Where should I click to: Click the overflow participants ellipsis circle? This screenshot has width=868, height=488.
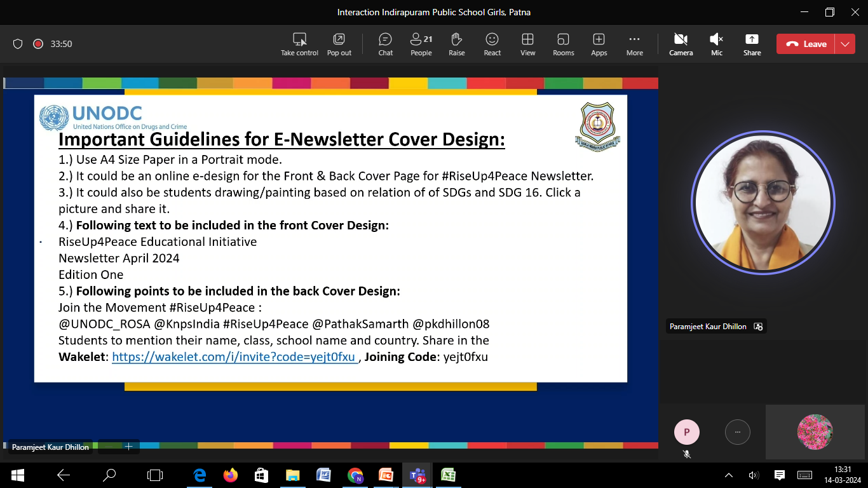(x=737, y=432)
